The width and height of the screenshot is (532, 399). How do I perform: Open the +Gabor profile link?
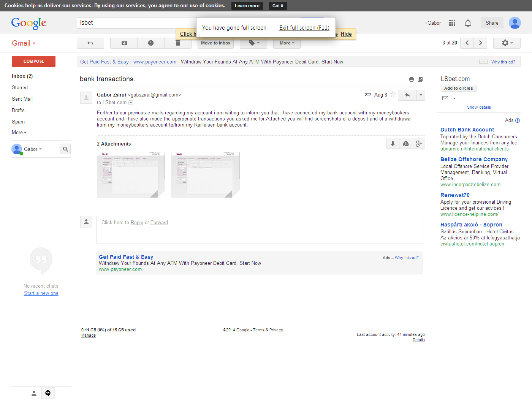(433, 23)
